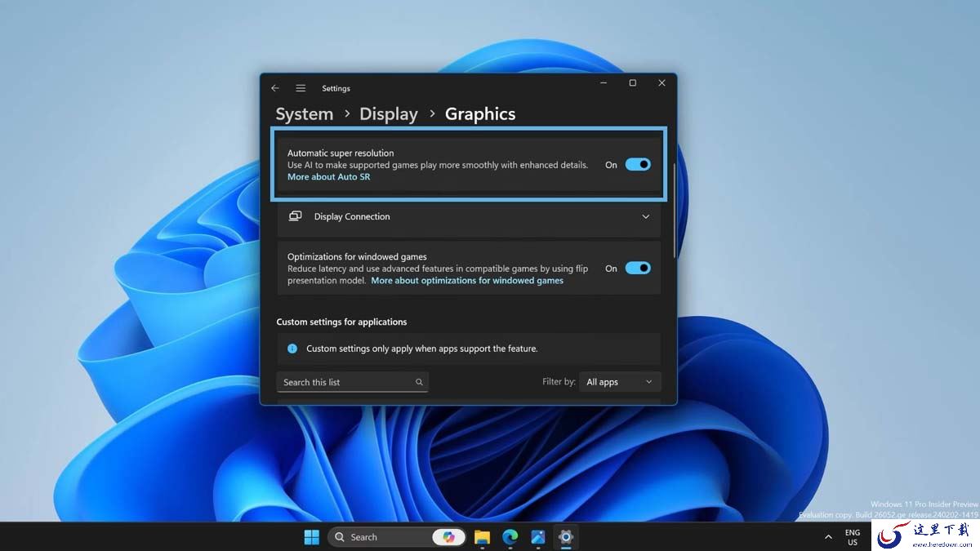Click the Settings window vertical scrollbar
The image size is (980, 551).
coord(674,210)
